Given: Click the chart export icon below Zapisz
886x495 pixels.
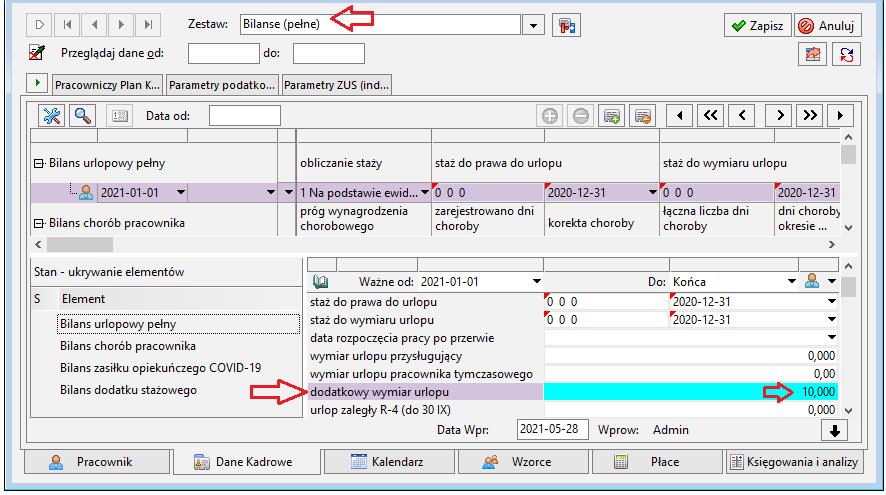Looking at the screenshot, I should click(813, 54).
